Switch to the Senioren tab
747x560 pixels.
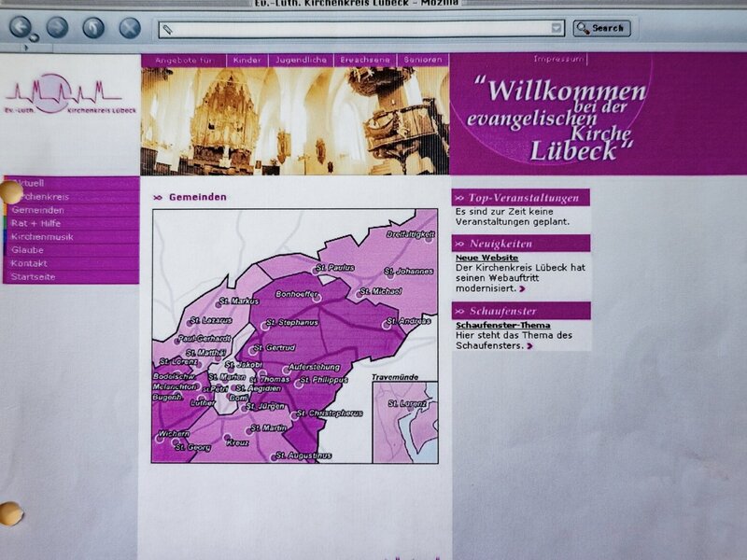click(422, 60)
